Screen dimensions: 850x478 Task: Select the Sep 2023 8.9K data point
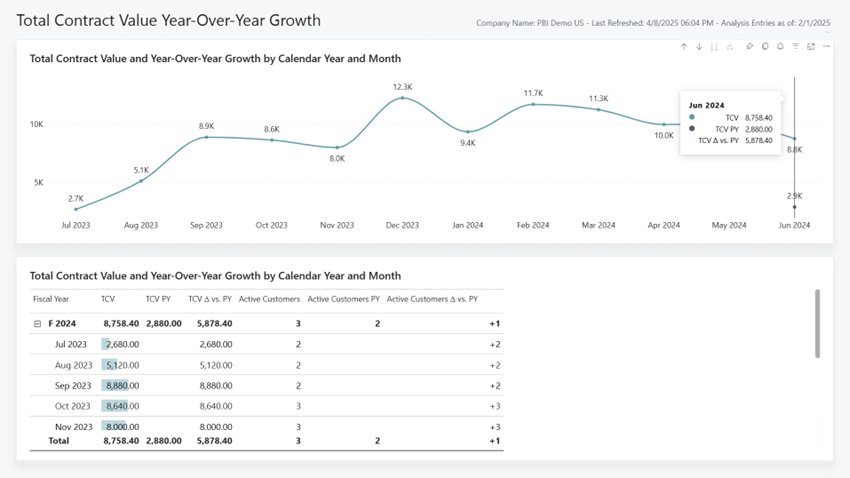pos(206,137)
